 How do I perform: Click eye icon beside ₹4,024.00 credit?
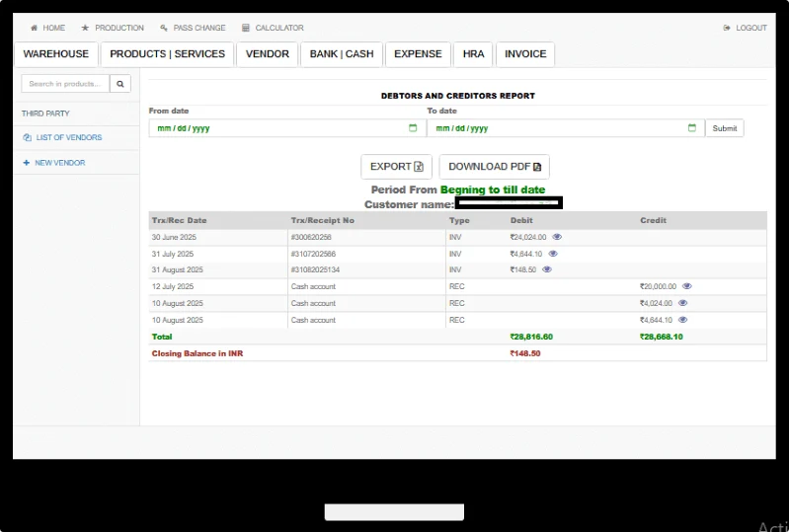tap(682, 303)
